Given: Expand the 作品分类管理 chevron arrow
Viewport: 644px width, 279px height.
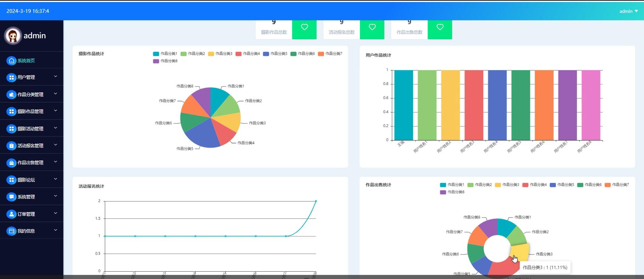Looking at the screenshot, I should pos(55,94).
